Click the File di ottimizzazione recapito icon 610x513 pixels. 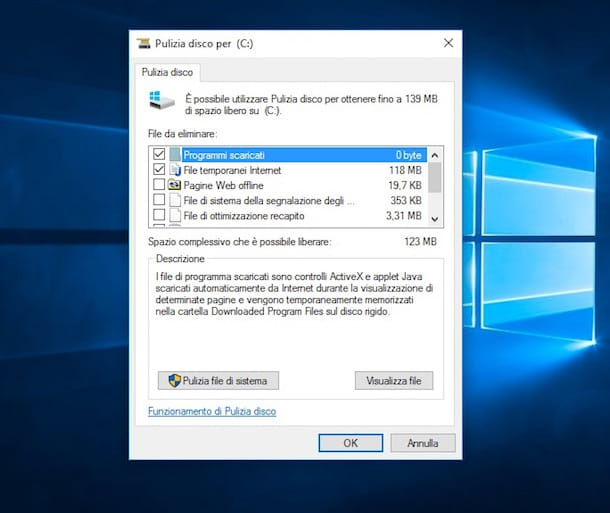click(176, 215)
